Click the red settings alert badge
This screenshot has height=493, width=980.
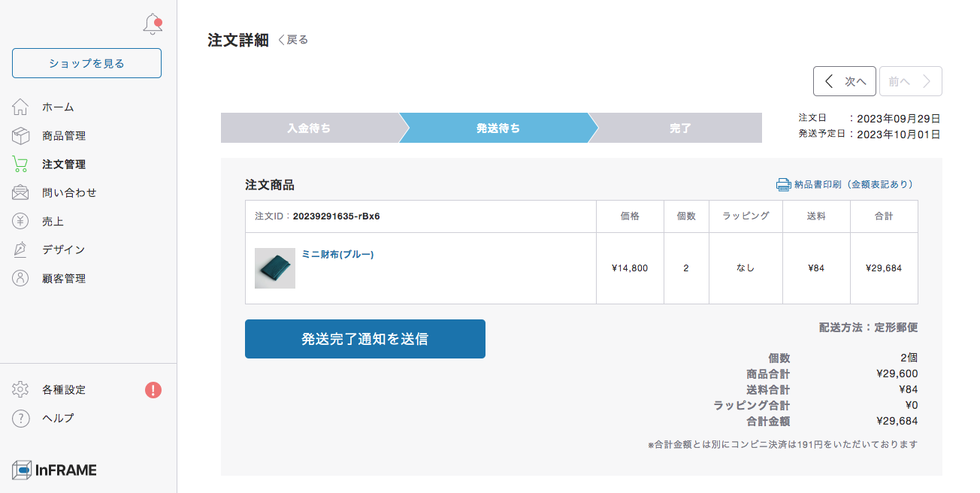point(153,389)
